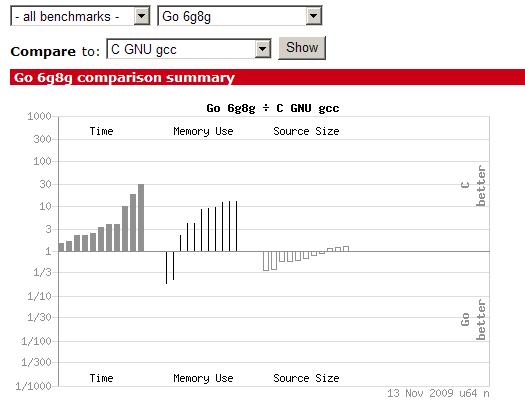The width and height of the screenshot is (525, 404).
Task: Open the 'C GNU gcc' compare dropdown arrow
Action: tap(262, 49)
